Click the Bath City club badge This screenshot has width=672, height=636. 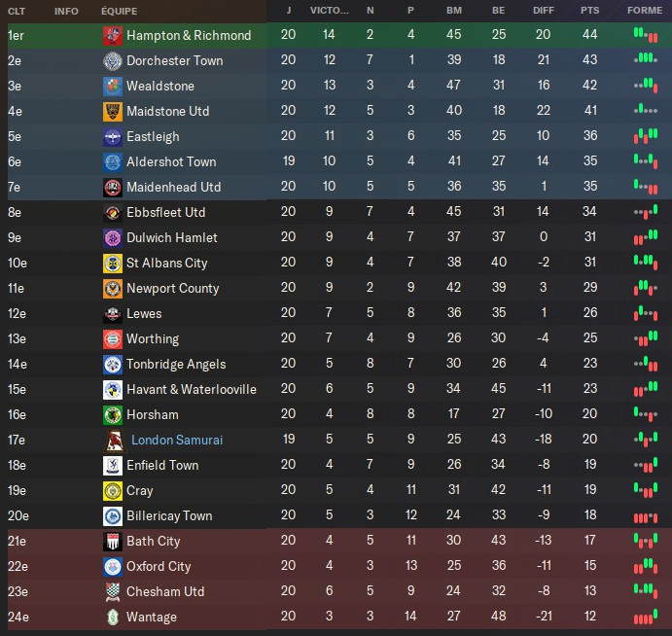point(113,542)
